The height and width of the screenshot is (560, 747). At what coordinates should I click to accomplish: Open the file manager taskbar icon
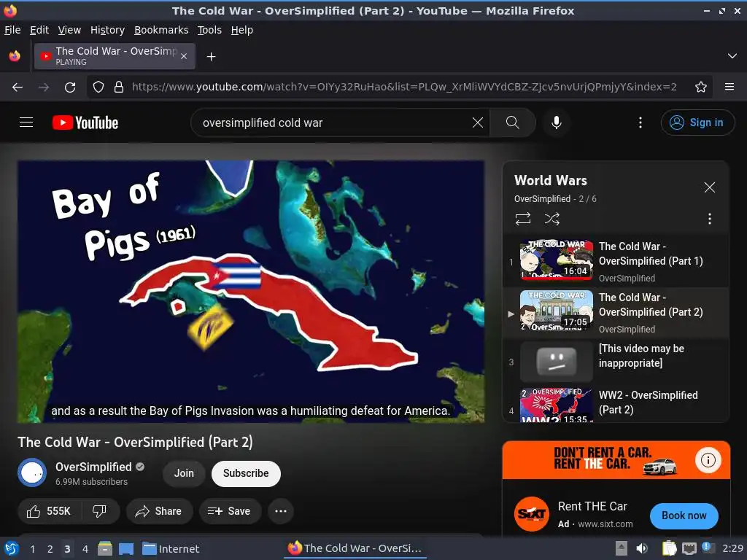(x=105, y=549)
